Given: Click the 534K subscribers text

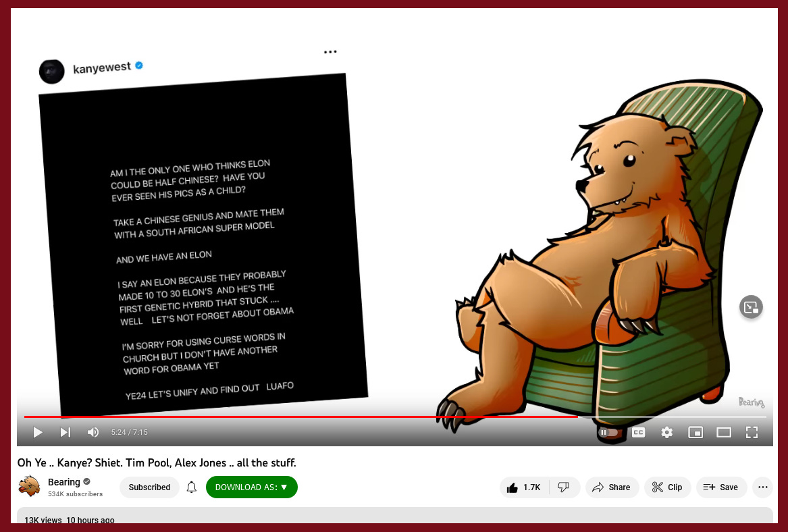Looking at the screenshot, I should (76, 494).
